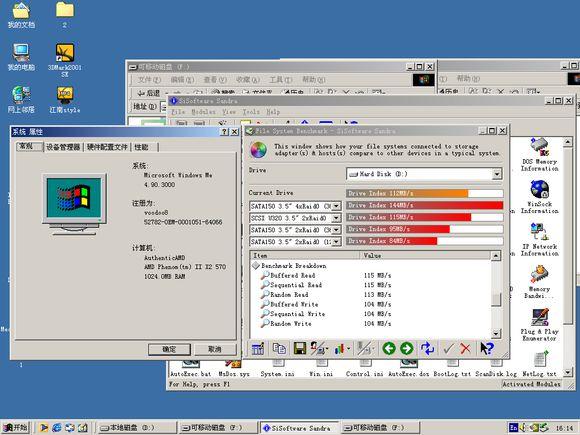The height and width of the screenshot is (435, 580).
Task: Click the red X Cancel icon
Action: click(465, 348)
